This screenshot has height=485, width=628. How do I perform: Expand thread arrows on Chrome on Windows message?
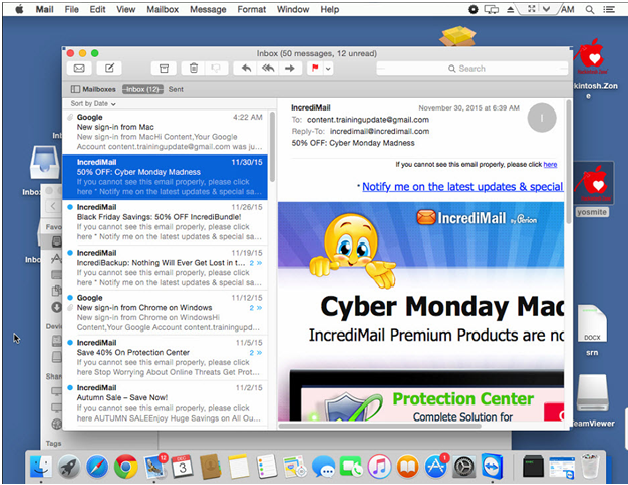[256, 308]
